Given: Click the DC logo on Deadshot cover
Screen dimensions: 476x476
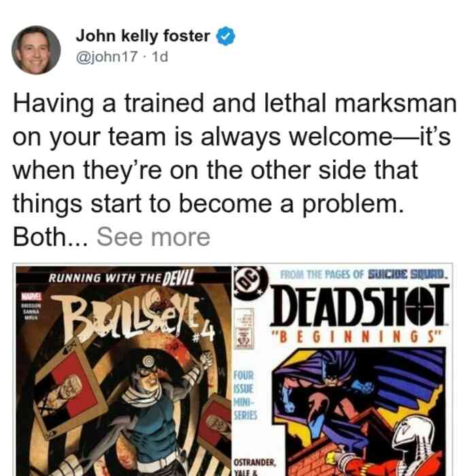Looking at the screenshot, I should click(251, 283).
